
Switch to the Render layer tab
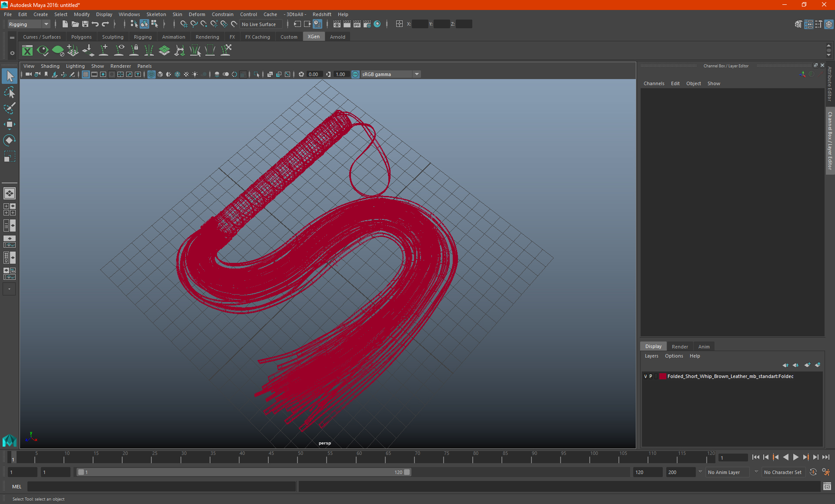click(680, 347)
